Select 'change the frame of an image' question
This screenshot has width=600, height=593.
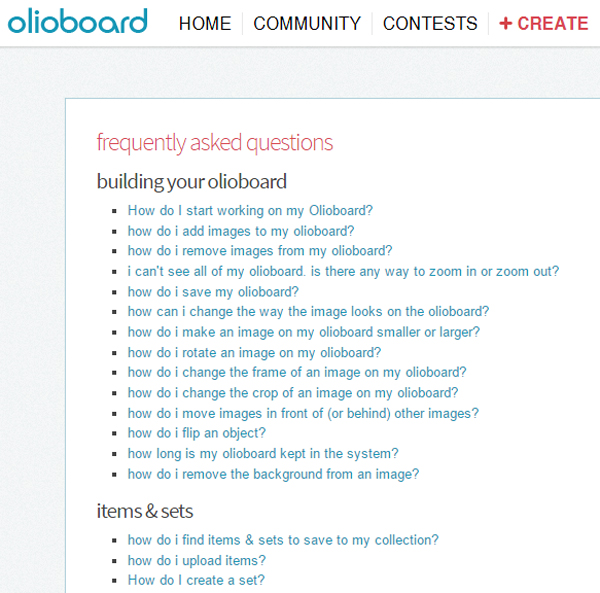297,373
